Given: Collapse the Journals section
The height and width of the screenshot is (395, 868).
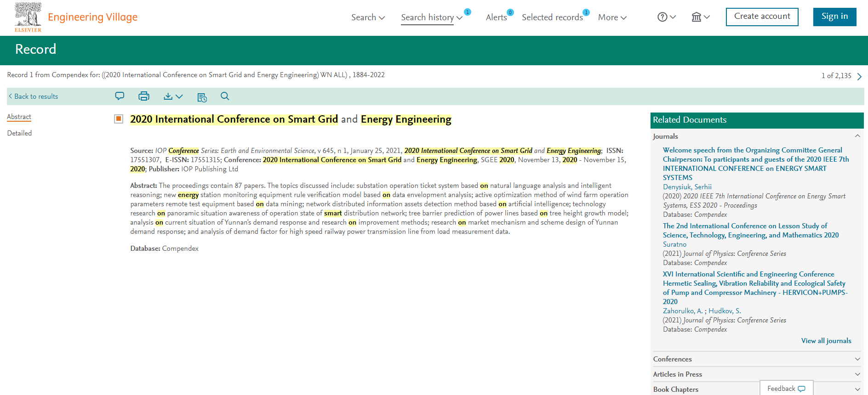Looking at the screenshot, I should point(857,136).
